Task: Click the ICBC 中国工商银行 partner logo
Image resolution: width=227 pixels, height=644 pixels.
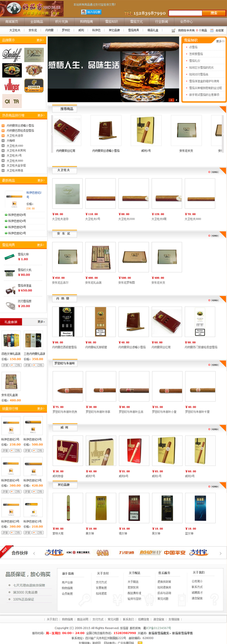Action: pyautogui.click(x=78, y=552)
